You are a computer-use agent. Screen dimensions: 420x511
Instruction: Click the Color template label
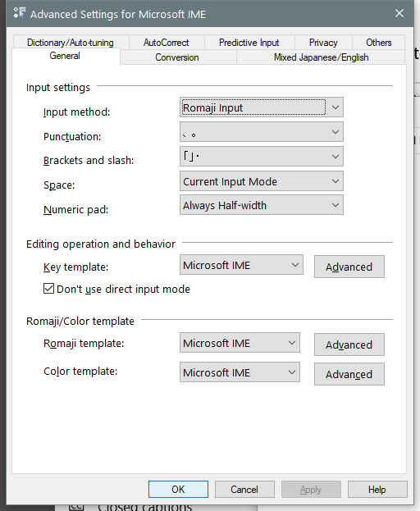point(80,372)
